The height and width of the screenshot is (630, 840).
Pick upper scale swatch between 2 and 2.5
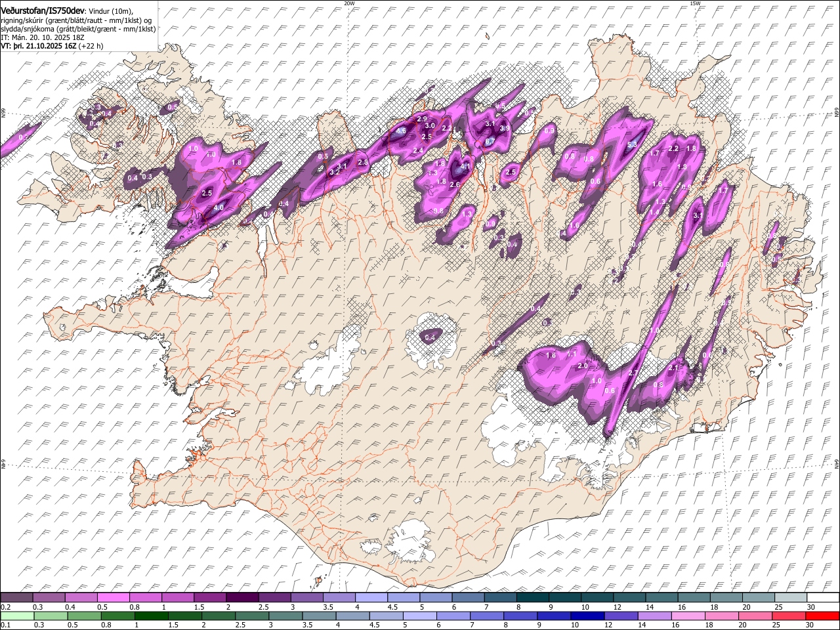[241, 598]
